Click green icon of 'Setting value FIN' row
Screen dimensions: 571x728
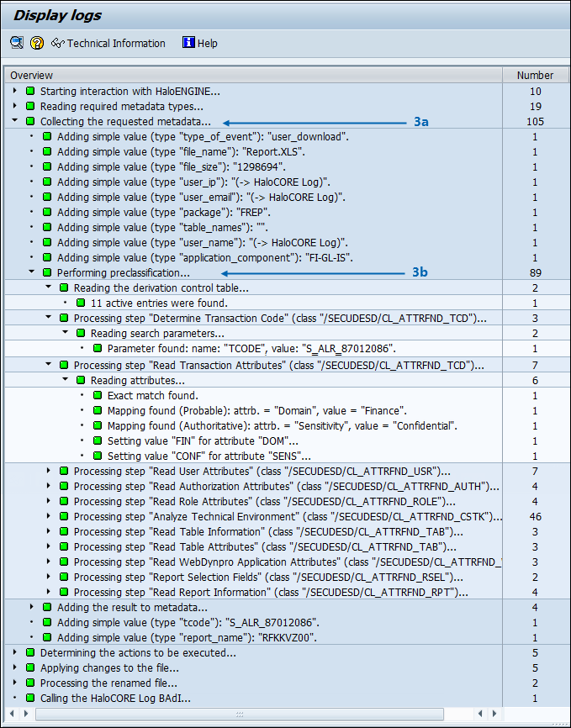[x=98, y=440]
